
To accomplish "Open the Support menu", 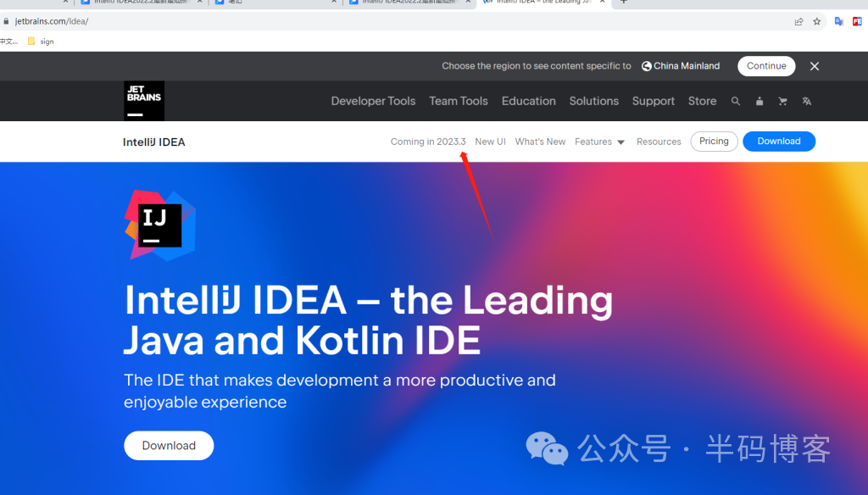I will [x=654, y=102].
